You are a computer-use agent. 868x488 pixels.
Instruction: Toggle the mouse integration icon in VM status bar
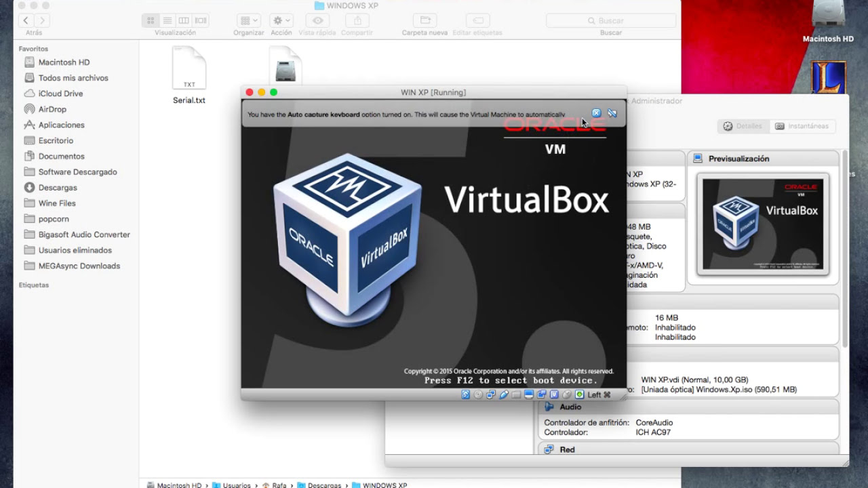(567, 394)
